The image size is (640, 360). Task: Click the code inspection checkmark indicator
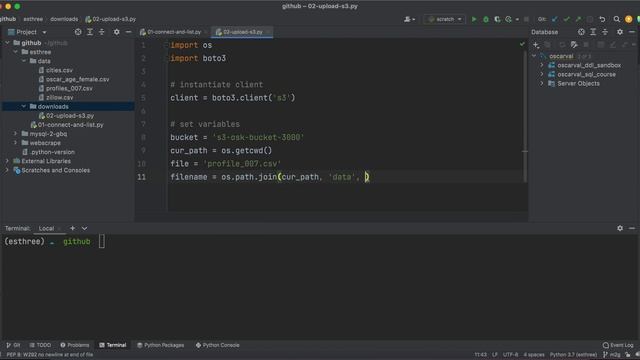pos(522,44)
